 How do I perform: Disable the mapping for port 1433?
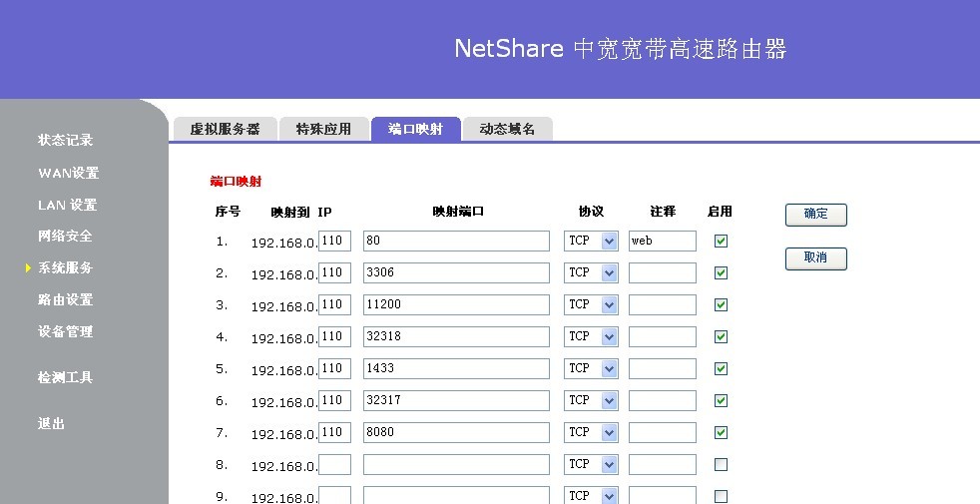(721, 368)
